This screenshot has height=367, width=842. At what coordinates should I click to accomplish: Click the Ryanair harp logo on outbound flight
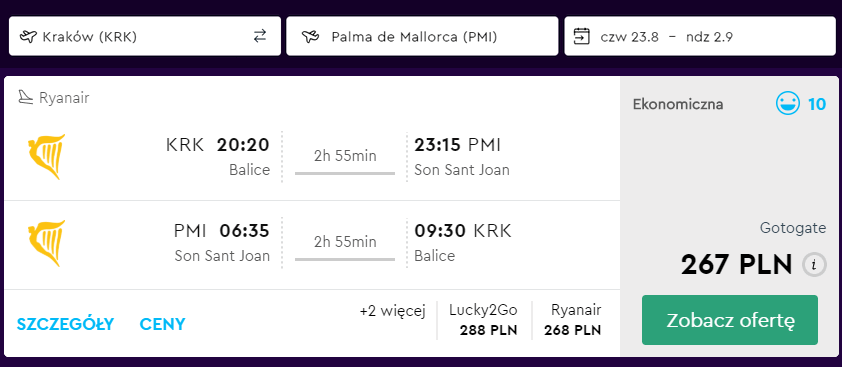click(47, 156)
